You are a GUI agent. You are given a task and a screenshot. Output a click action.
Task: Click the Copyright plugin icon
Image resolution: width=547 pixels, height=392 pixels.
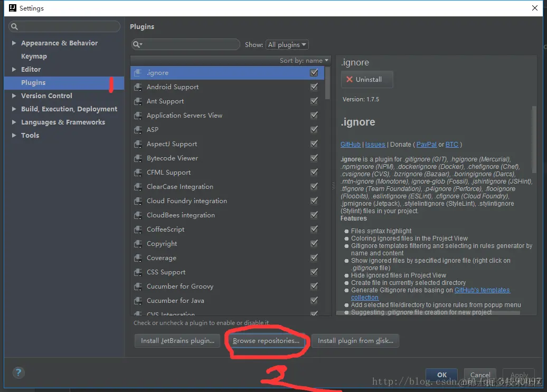pyautogui.click(x=138, y=244)
